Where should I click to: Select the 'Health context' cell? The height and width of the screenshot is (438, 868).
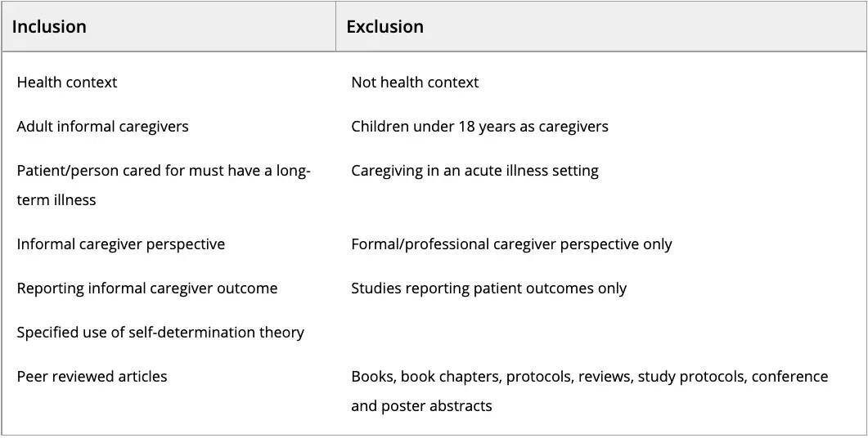click(67, 83)
